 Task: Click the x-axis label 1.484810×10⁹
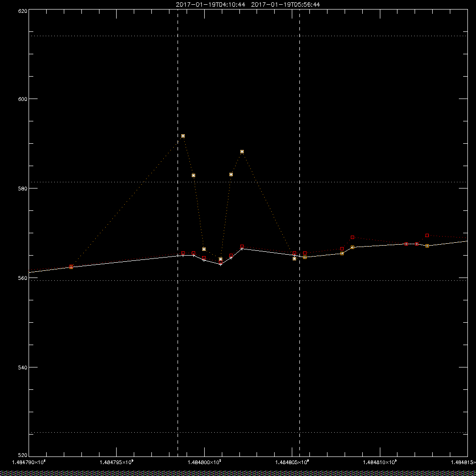point(380,462)
